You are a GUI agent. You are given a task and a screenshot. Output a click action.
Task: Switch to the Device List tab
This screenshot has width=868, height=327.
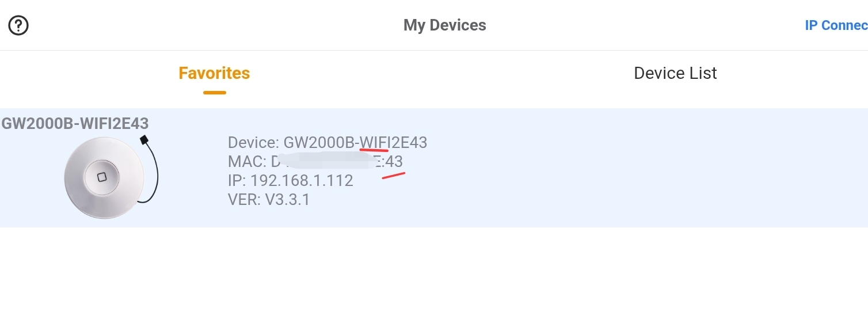pos(675,73)
